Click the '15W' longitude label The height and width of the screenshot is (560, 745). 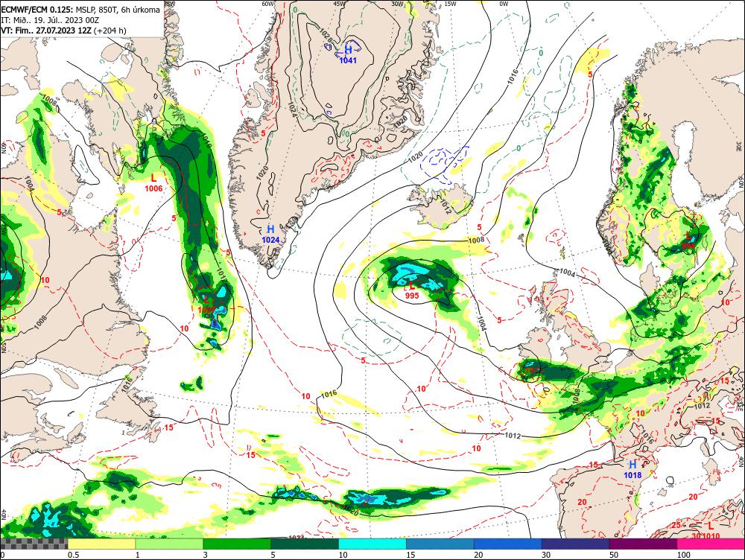tap(450, 4)
